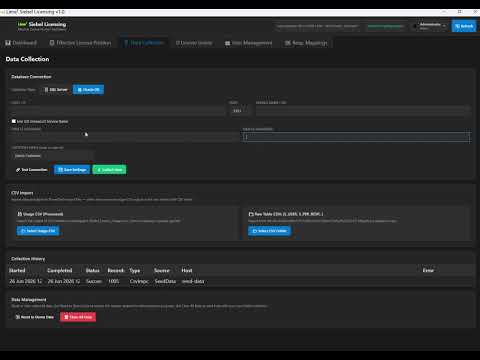Click the User Management tab icon

pyautogui.click(x=227, y=43)
